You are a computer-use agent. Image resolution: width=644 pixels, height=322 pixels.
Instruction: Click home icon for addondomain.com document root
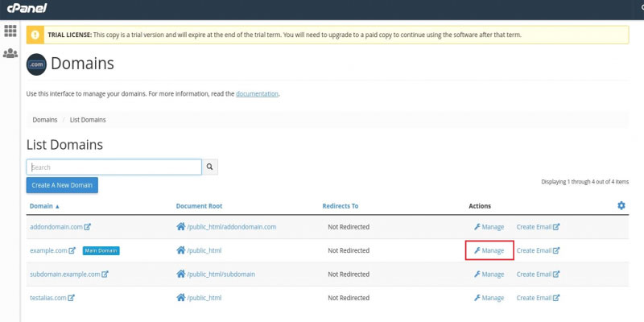point(181,227)
